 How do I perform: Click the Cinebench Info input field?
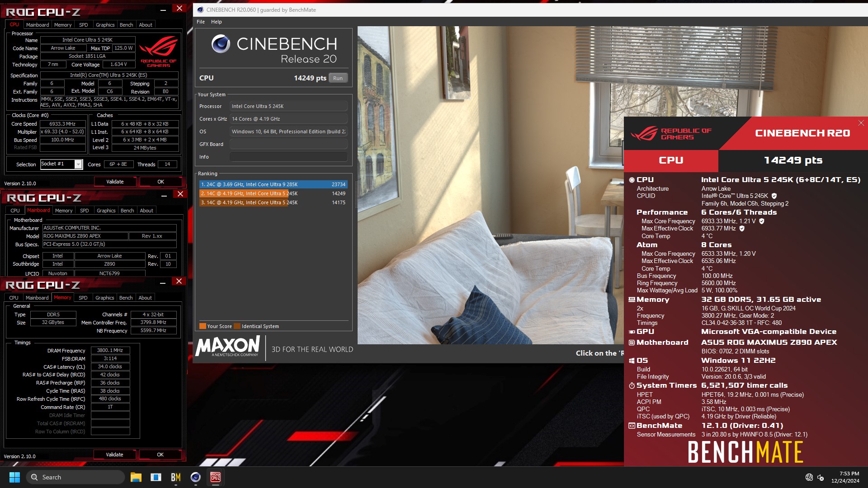[288, 157]
